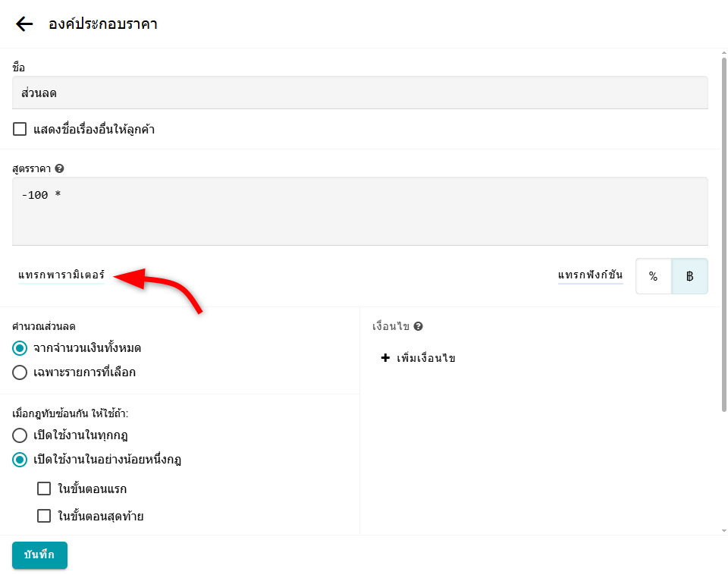
Task: Select เปิดใช้งานในทุกกฎ radio option
Action: (x=20, y=435)
